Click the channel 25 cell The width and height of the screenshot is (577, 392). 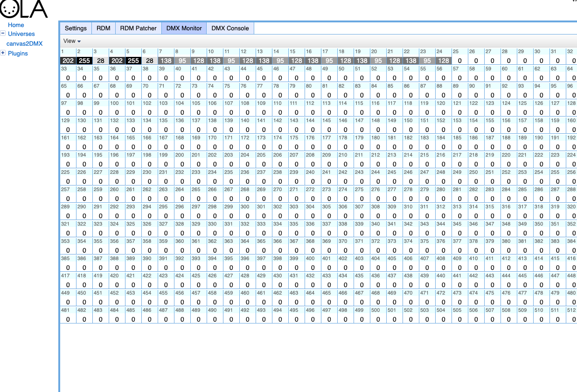point(460,56)
